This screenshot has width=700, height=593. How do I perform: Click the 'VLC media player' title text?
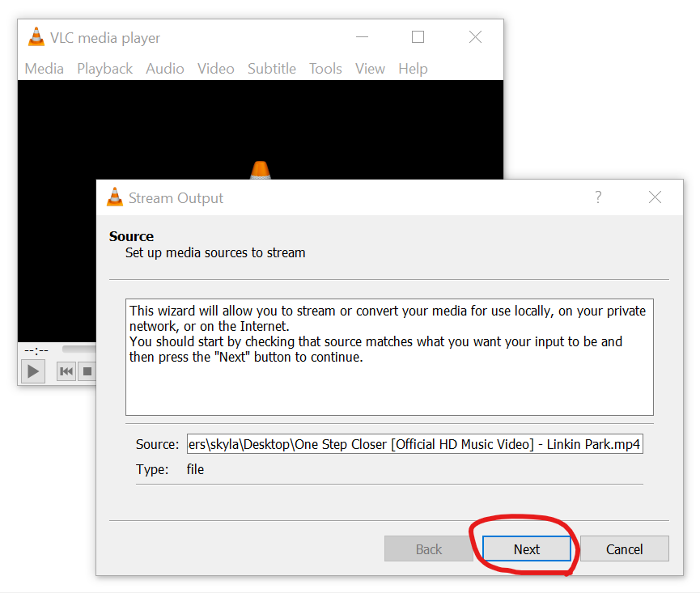[105, 38]
